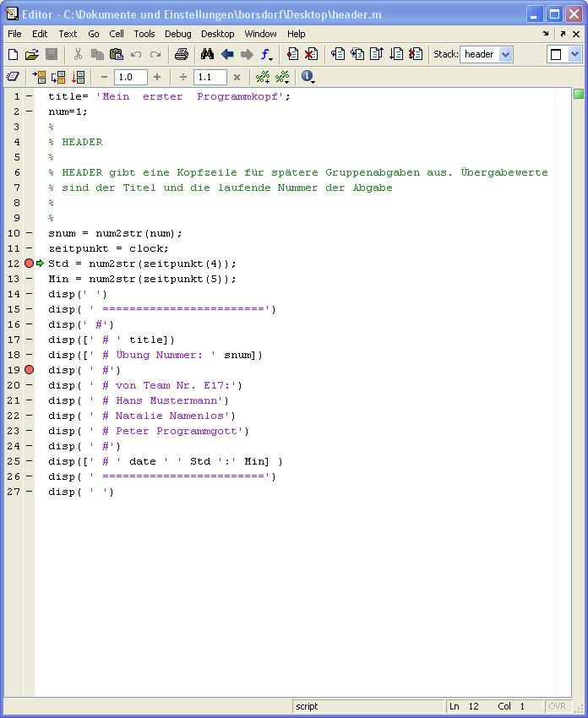Click the toolbar options arrow near the menu bar
This screenshot has height=718, width=588.
pos(546,34)
